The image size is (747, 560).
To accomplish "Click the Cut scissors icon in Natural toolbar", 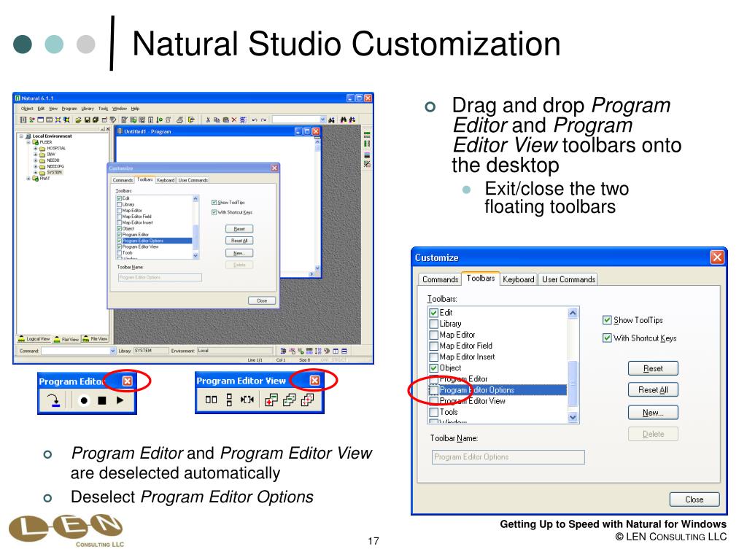I will click(208, 120).
